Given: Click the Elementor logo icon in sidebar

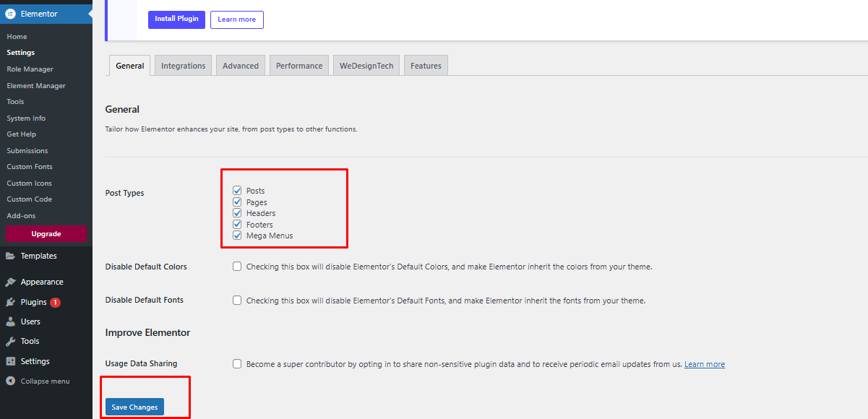Looking at the screenshot, I should point(11,14).
